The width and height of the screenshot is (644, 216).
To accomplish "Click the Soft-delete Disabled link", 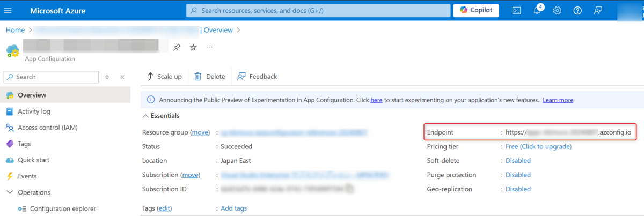I will (x=518, y=160).
